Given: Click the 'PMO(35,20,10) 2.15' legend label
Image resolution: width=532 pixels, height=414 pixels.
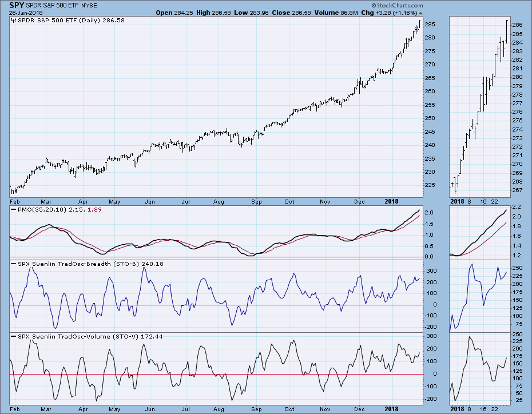Looking at the screenshot, I should (x=50, y=209).
